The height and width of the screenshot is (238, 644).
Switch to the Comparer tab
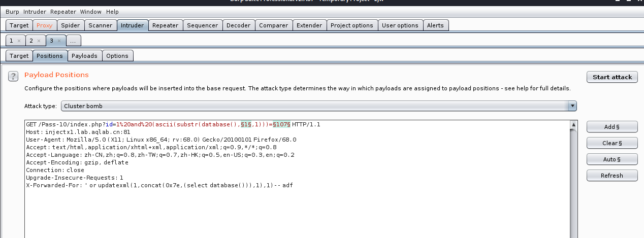click(x=274, y=25)
